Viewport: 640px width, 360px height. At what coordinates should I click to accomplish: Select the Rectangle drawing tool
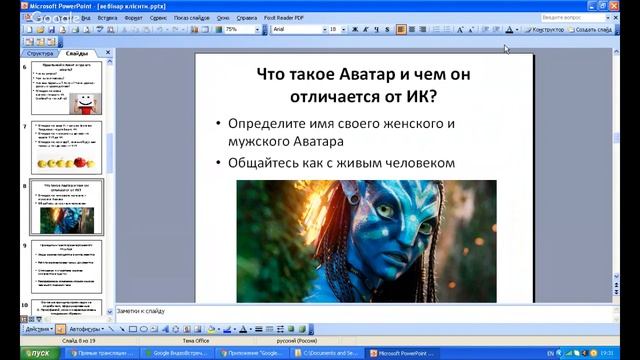[x=133, y=329]
